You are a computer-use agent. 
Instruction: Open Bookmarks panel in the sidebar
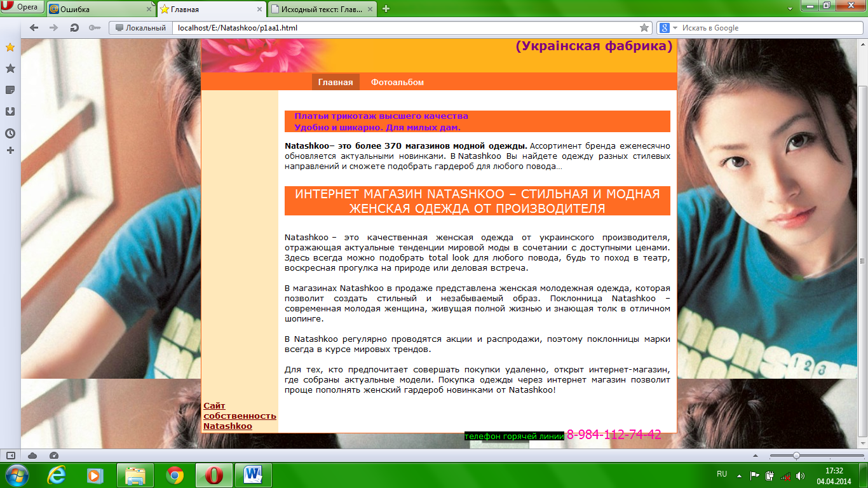point(10,69)
